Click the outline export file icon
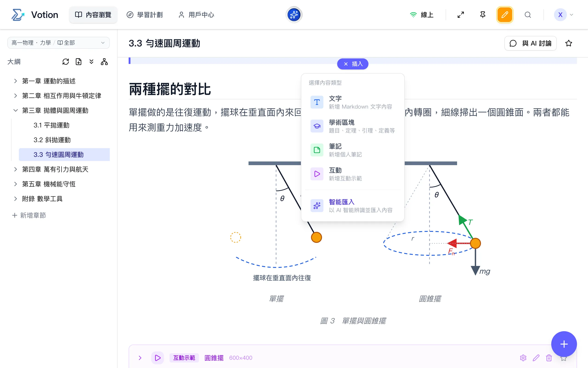 [x=79, y=62]
